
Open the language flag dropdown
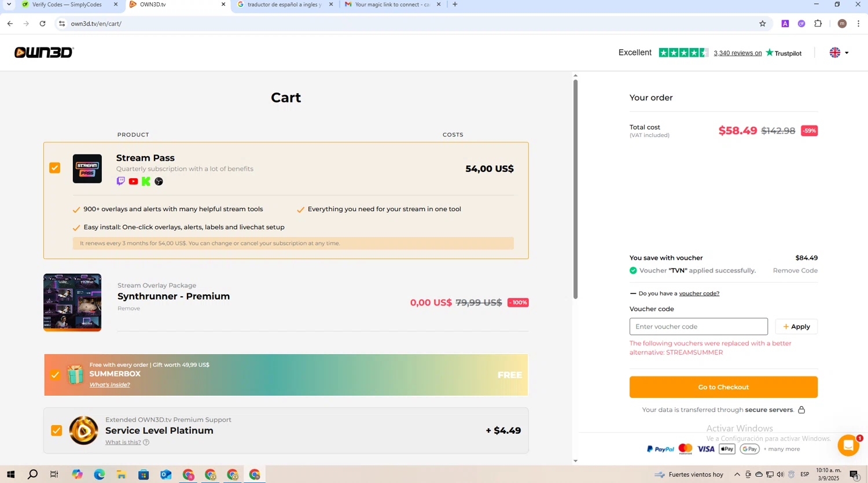click(839, 53)
